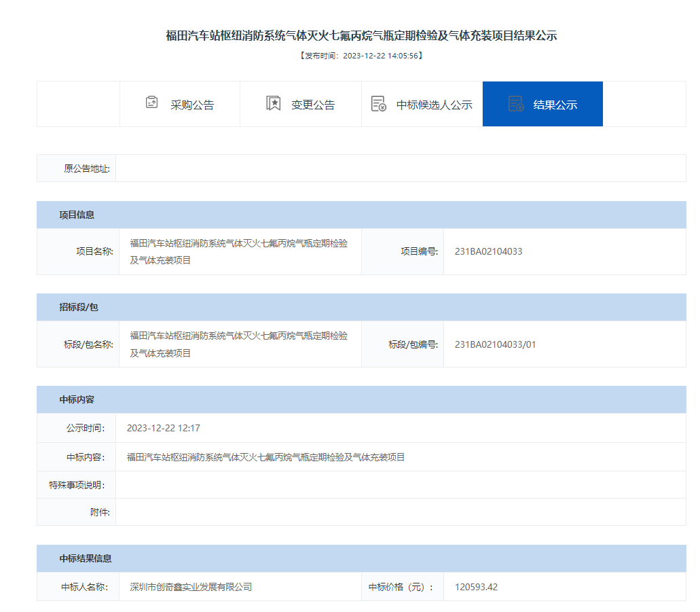The height and width of the screenshot is (612, 700).
Task: Click the empty 原公告地址 value field
Action: (401, 168)
